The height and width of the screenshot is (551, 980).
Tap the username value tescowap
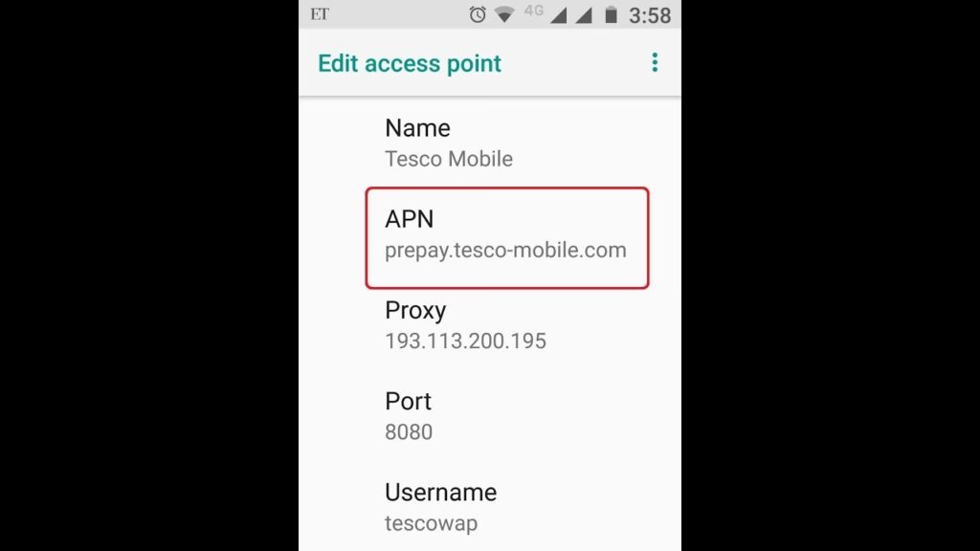click(x=432, y=523)
